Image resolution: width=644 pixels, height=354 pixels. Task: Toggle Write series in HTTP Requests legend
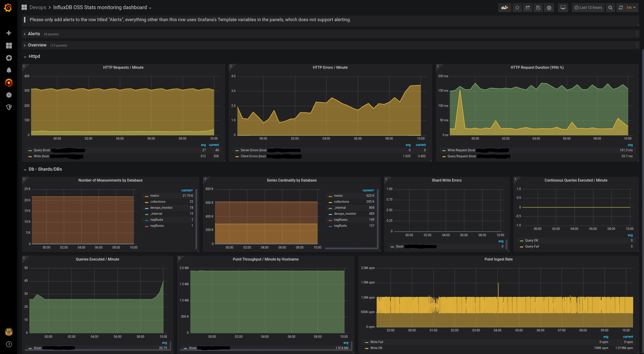pyautogui.click(x=42, y=156)
